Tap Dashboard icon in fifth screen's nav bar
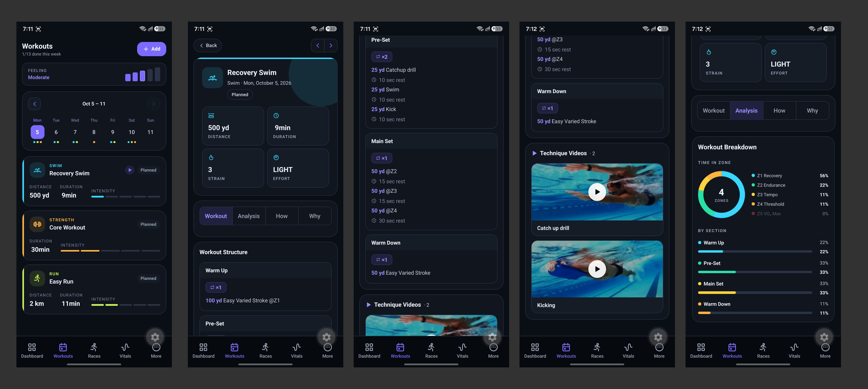The width and height of the screenshot is (868, 389). (x=701, y=347)
